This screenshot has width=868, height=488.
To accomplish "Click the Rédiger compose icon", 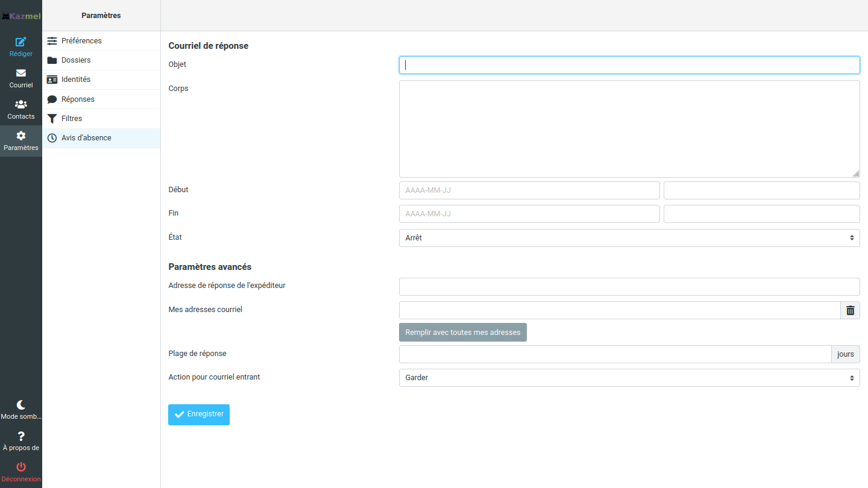I will click(21, 42).
